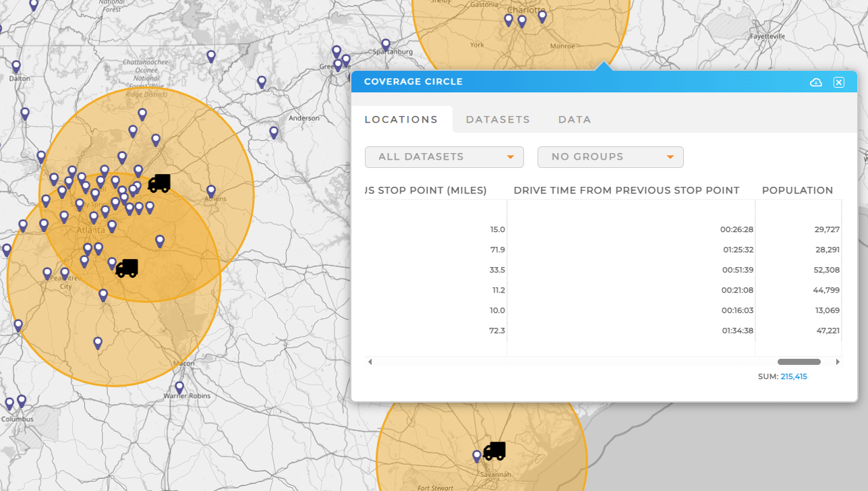This screenshot has width=868, height=491.
Task: Expand the ALL DATASETS selector arrow
Action: click(x=511, y=156)
